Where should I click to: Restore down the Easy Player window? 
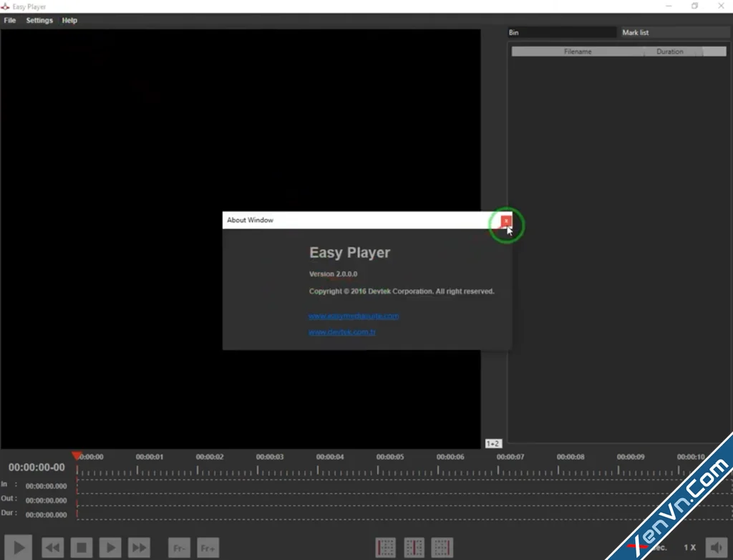(x=694, y=6)
